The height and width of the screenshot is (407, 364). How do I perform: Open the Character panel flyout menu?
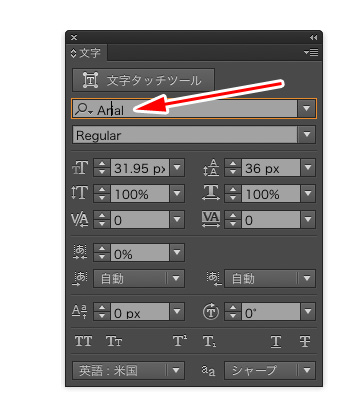(x=311, y=53)
